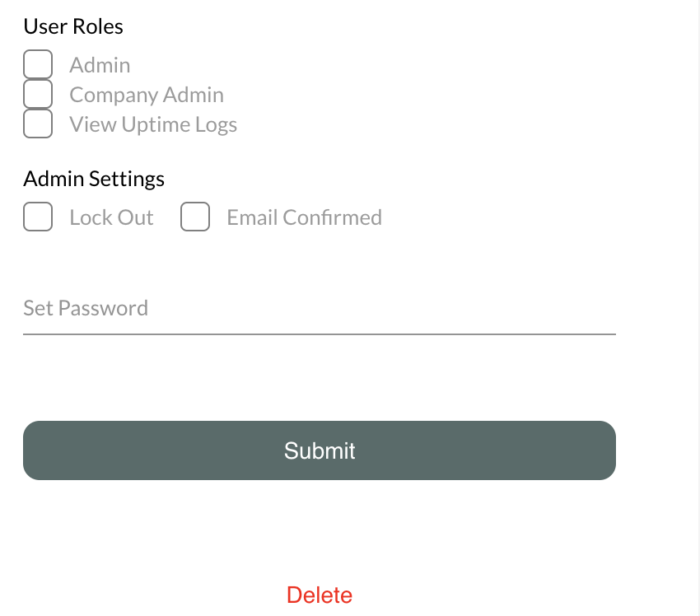This screenshot has width=700, height=616.
Task: Click the underline beneath Set Password
Action: [x=320, y=334]
